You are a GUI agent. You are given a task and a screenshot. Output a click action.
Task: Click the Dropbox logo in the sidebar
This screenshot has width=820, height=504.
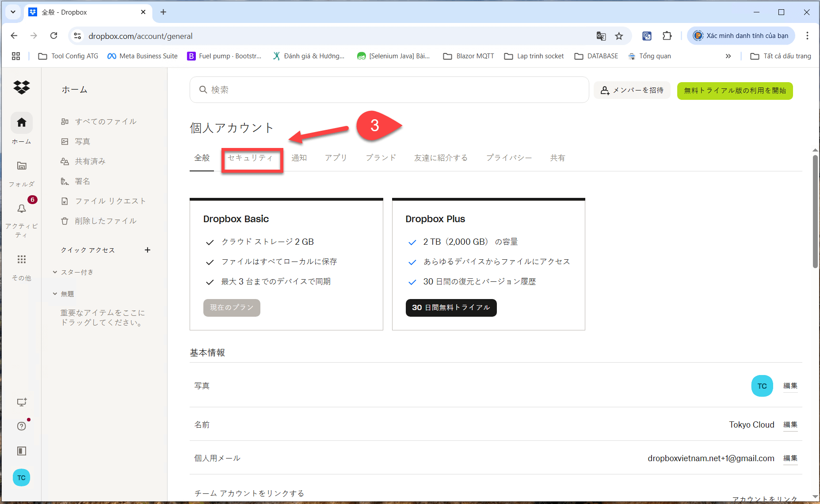pos(21,87)
